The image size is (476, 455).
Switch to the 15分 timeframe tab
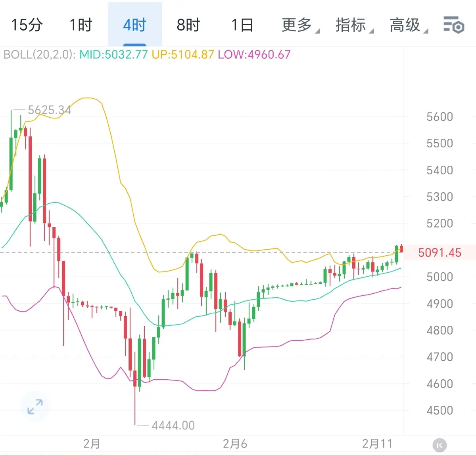(27, 25)
